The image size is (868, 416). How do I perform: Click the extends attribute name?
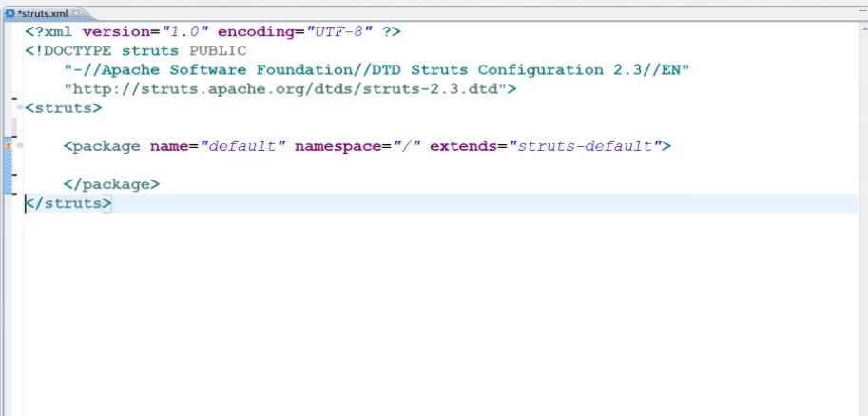coord(463,146)
